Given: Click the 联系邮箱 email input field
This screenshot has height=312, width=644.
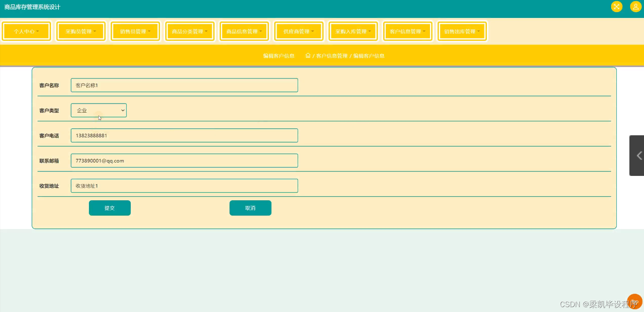Looking at the screenshot, I should (184, 161).
